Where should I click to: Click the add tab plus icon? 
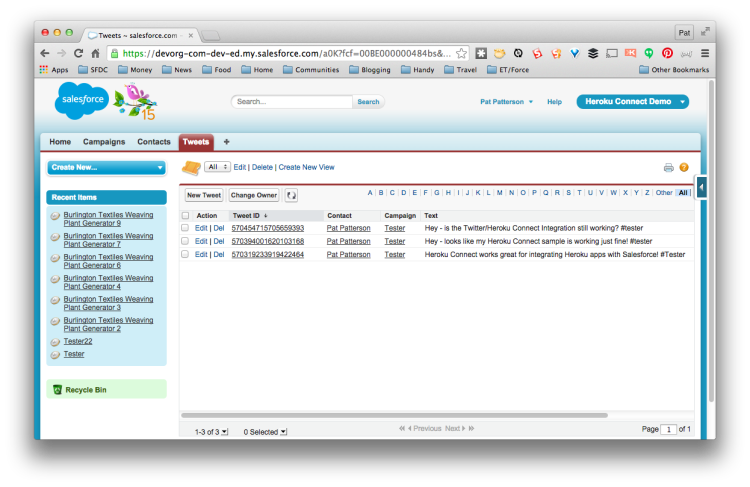click(226, 142)
